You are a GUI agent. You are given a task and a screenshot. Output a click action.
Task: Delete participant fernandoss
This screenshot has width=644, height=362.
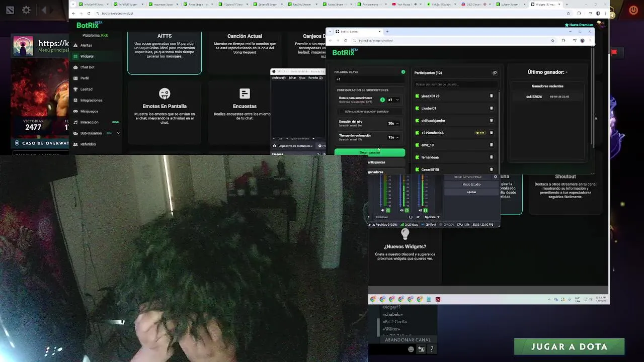coord(492,157)
